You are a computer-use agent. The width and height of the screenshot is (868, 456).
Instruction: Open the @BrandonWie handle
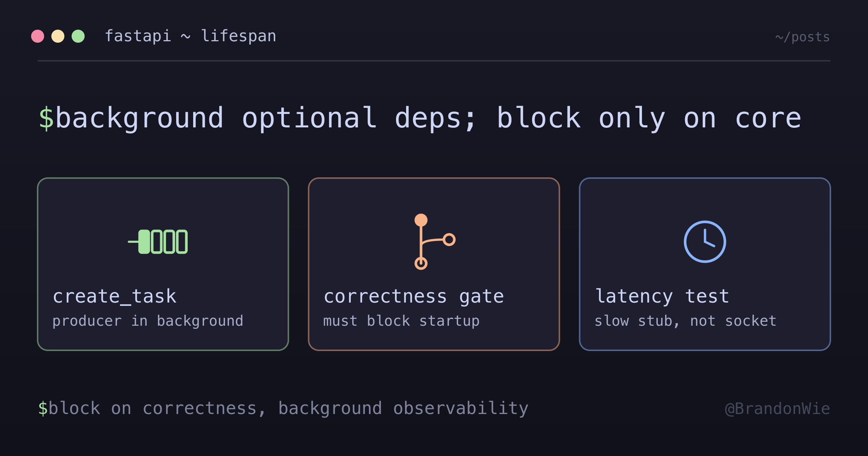click(x=778, y=409)
